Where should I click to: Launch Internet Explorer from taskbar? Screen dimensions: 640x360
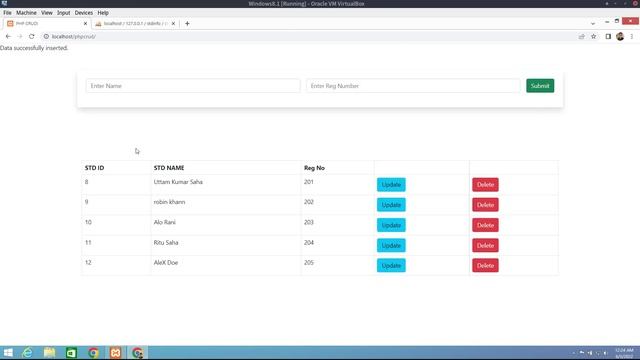27,353
